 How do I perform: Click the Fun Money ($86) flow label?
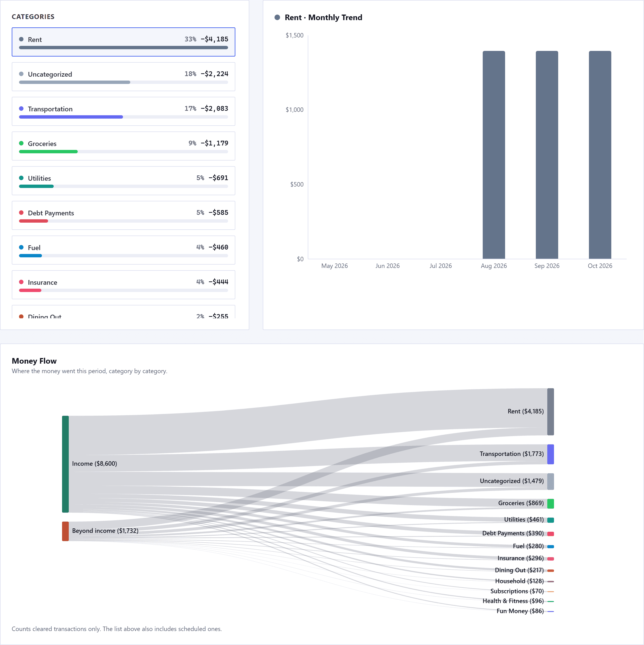(520, 611)
